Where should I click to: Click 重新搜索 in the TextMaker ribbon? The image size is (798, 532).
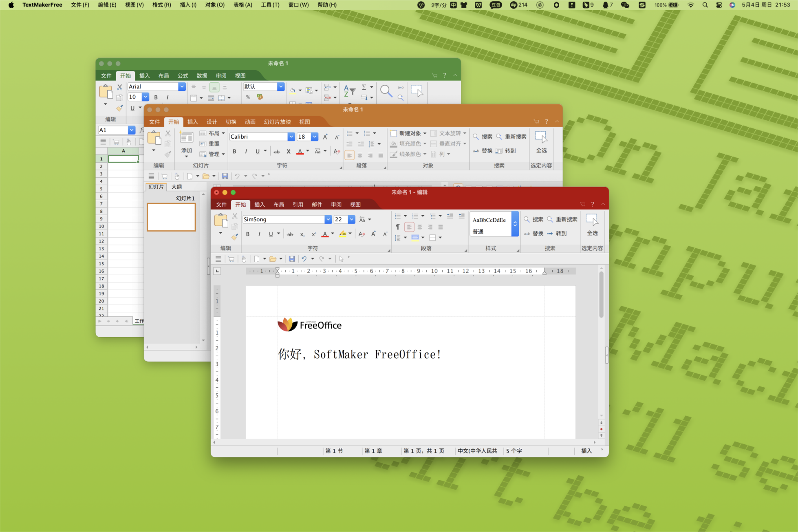point(562,219)
